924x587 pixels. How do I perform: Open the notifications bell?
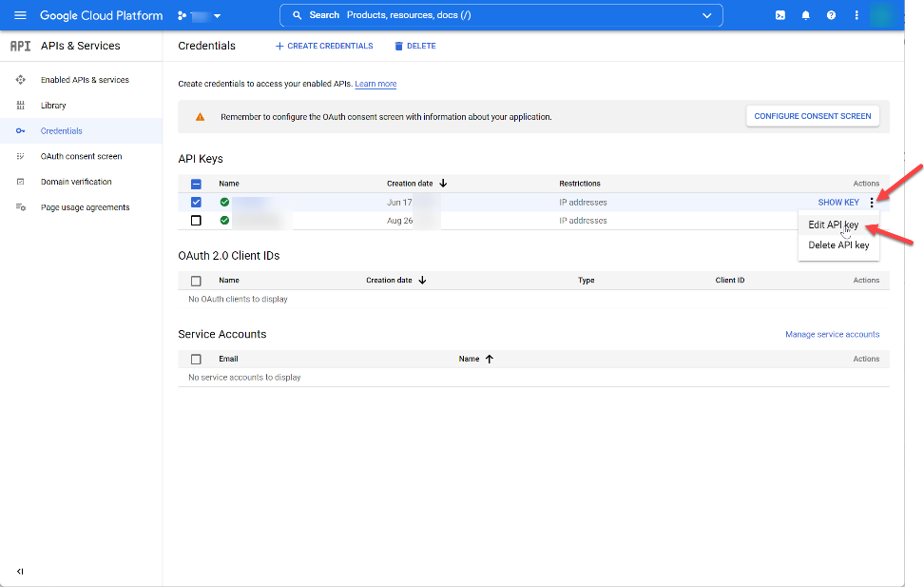[x=805, y=15]
